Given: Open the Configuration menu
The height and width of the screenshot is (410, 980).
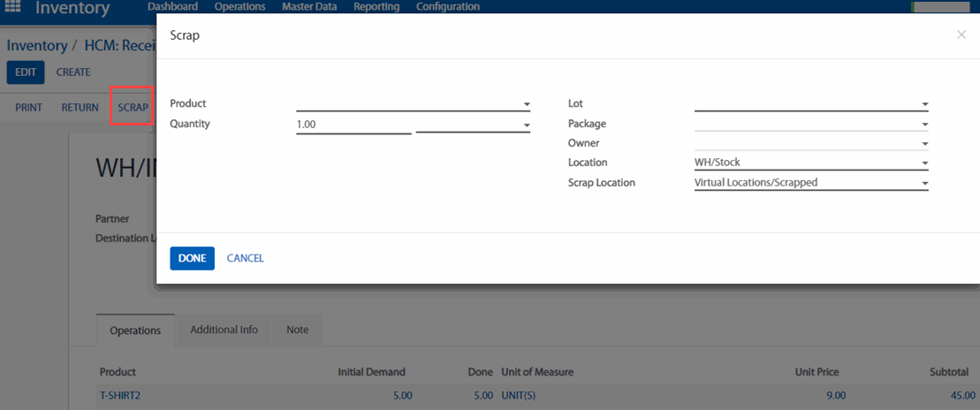Looking at the screenshot, I should (x=448, y=7).
